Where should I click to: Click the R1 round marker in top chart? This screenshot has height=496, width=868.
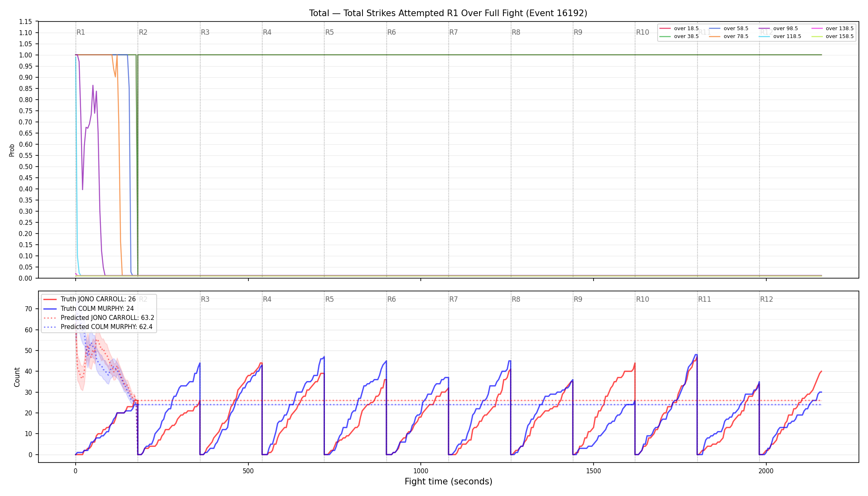[x=81, y=32]
